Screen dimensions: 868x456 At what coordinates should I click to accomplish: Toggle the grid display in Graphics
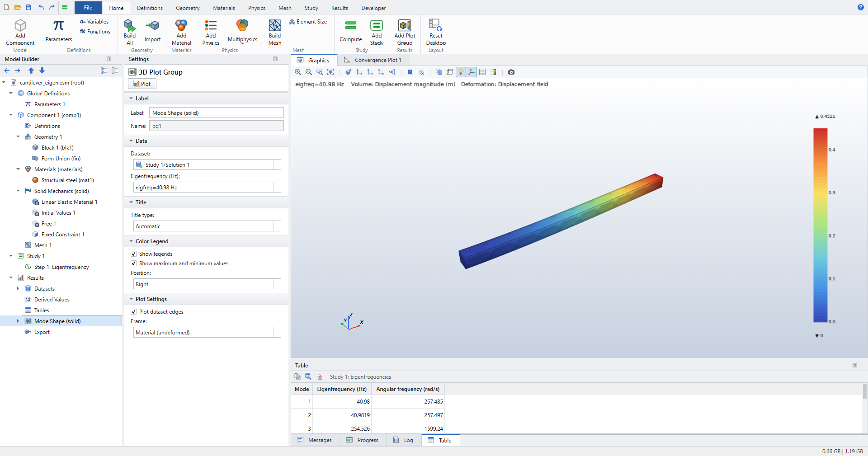click(x=482, y=72)
